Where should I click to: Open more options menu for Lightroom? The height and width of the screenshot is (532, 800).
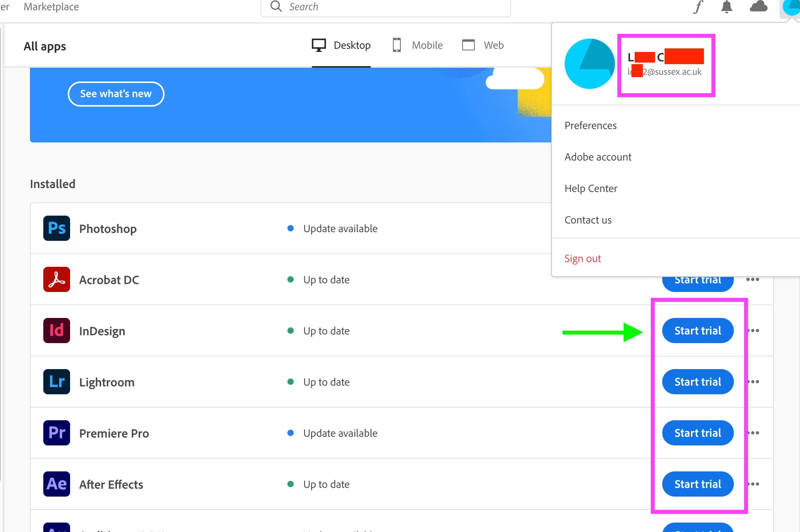click(754, 382)
